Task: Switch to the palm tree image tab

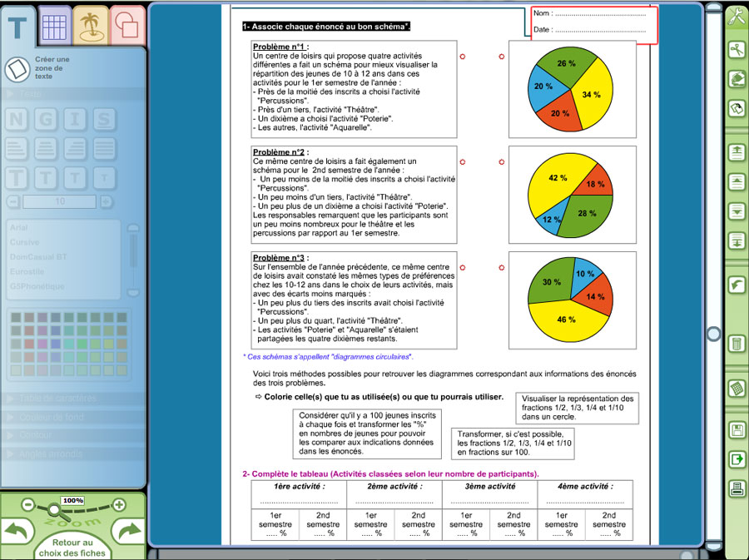Action: 91,25
